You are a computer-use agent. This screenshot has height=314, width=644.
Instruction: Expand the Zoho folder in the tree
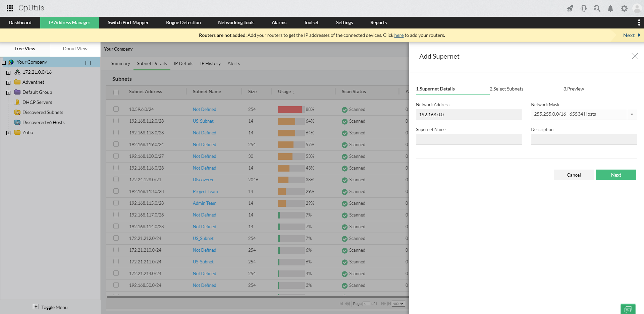click(8, 132)
